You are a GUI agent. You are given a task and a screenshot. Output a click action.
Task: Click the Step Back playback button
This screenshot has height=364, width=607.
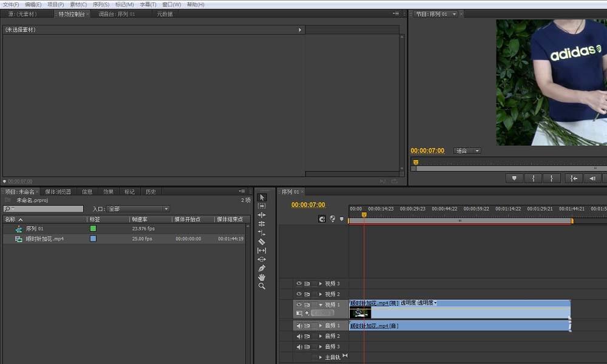click(592, 178)
